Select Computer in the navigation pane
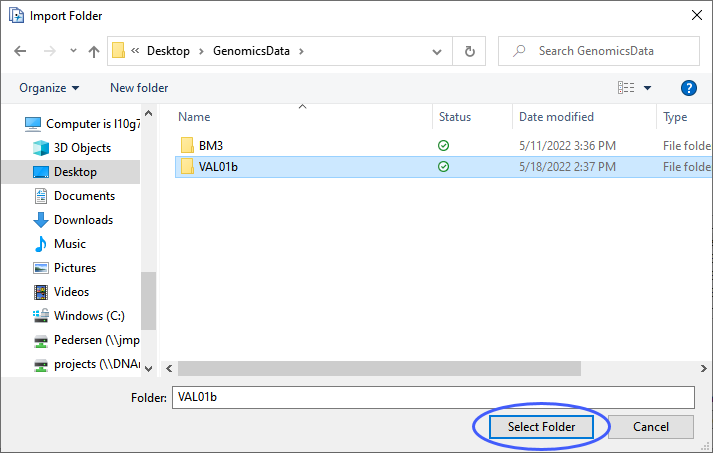Image resolution: width=713 pixels, height=453 pixels. point(82,124)
